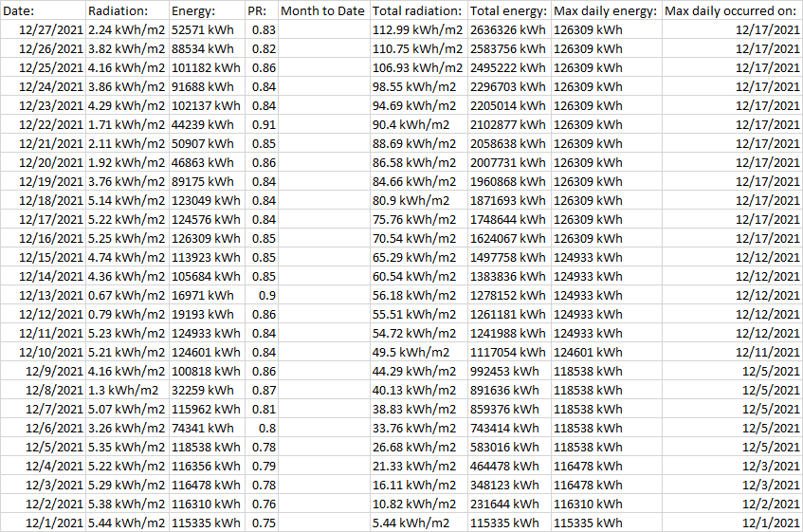This screenshot has width=803, height=532.
Task: Click radiation cell 1.3 kWh/m2
Action: coord(127,390)
